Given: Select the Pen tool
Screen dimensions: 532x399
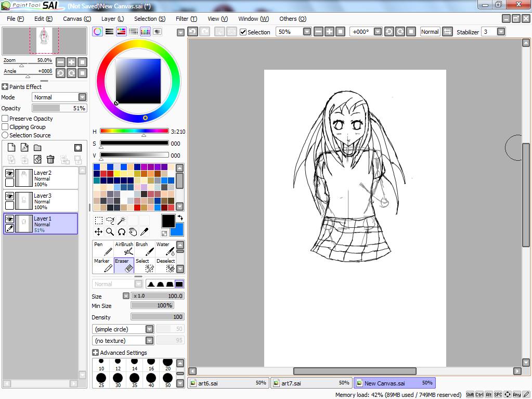Looking at the screenshot, I should click(x=103, y=249).
